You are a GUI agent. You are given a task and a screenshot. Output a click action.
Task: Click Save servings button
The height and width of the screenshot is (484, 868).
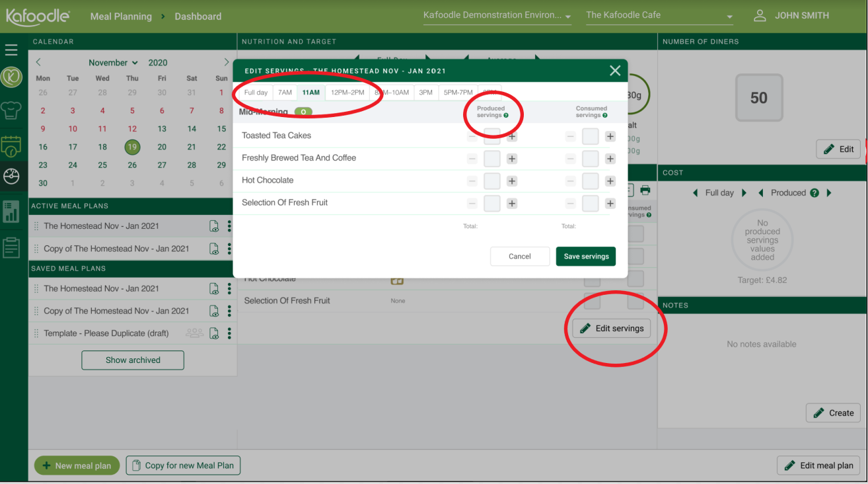[x=586, y=257]
